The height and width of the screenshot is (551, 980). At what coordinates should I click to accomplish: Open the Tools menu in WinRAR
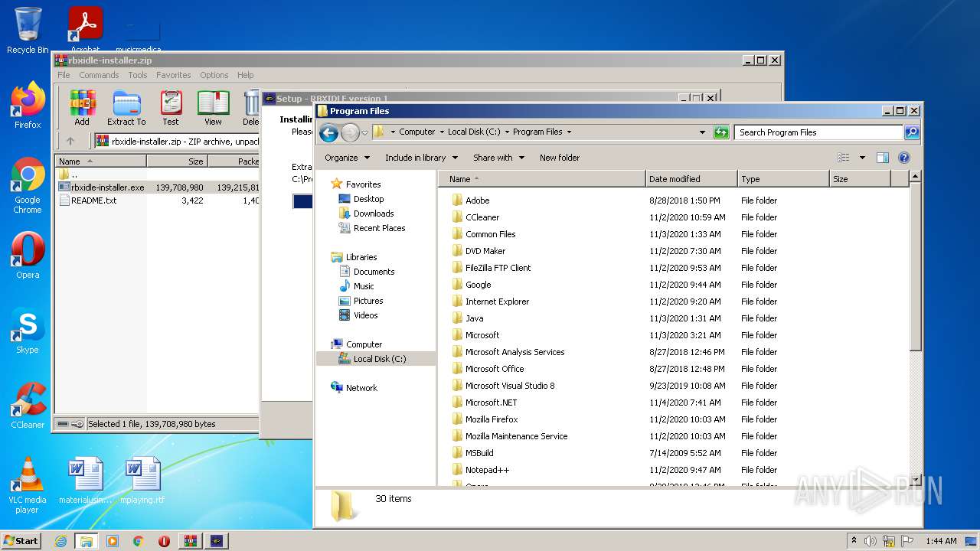tap(138, 75)
